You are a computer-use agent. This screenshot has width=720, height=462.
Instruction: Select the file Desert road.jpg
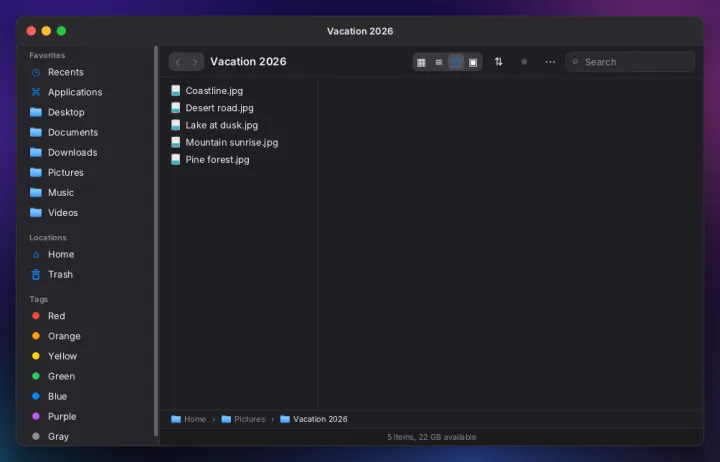point(239,108)
